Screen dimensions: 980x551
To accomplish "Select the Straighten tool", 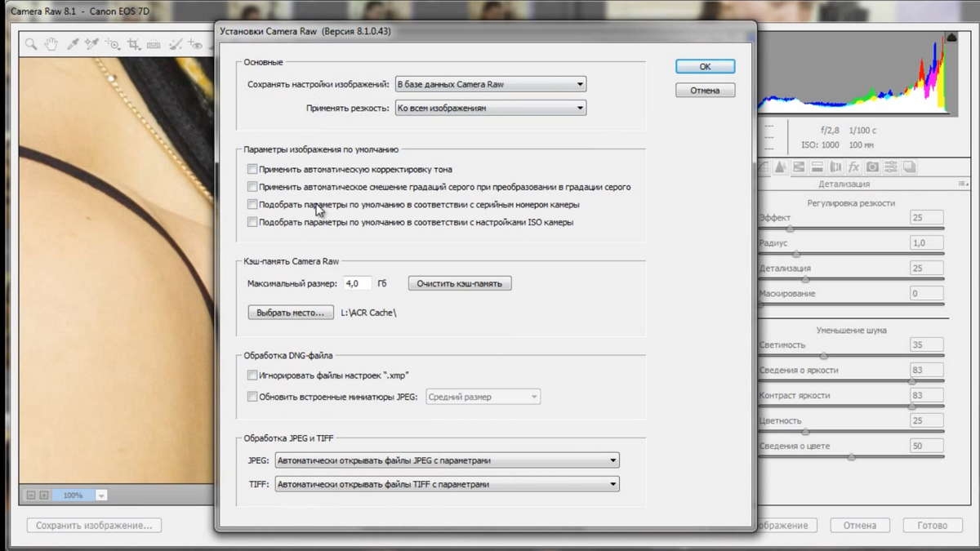I will [x=154, y=45].
